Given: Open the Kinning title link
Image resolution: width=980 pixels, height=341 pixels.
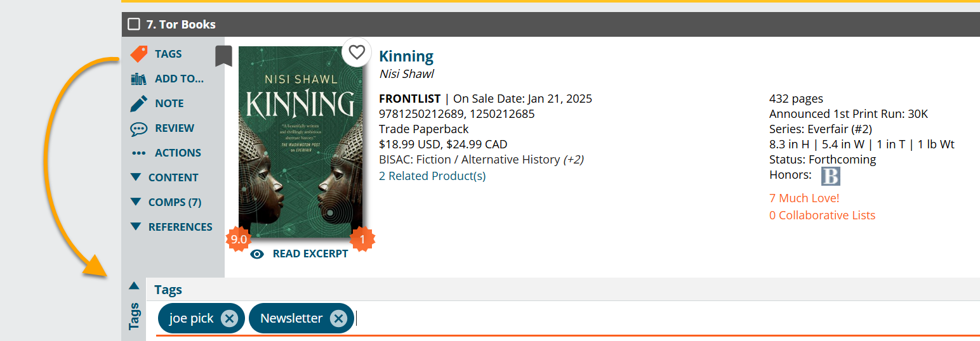Looking at the screenshot, I should point(406,56).
